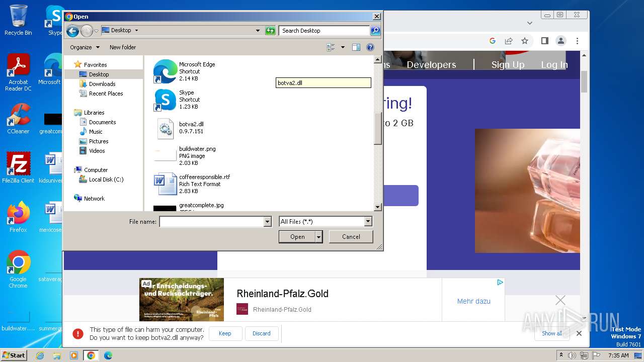This screenshot has width=644, height=362.
Task: Open File name history dropdown
Action: click(267, 222)
